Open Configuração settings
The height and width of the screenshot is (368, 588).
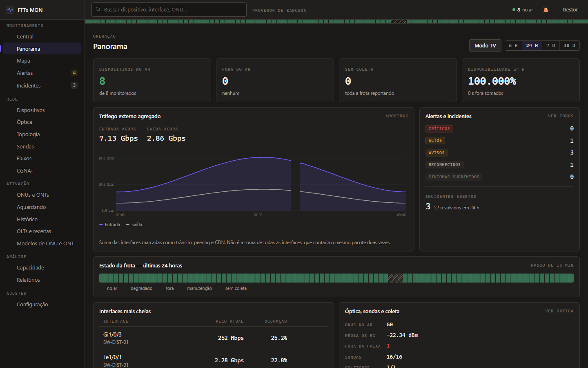click(x=42, y=304)
